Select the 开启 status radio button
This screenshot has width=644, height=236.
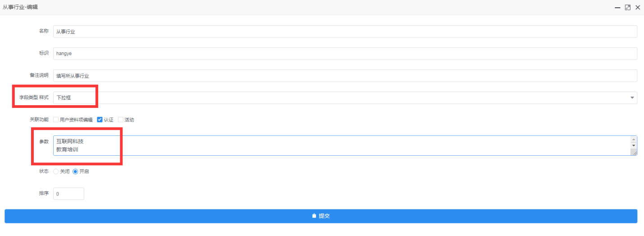pos(75,171)
